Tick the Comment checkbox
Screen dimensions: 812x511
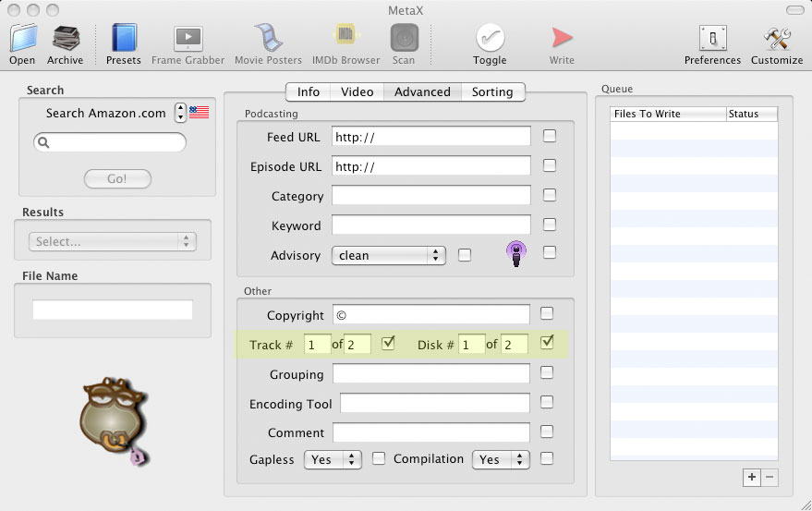546,432
